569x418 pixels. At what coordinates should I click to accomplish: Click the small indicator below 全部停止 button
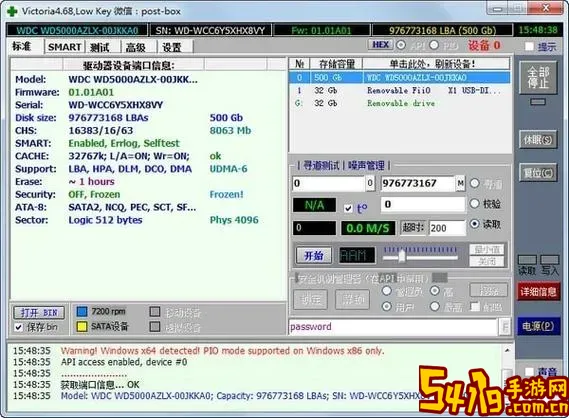tap(538, 102)
